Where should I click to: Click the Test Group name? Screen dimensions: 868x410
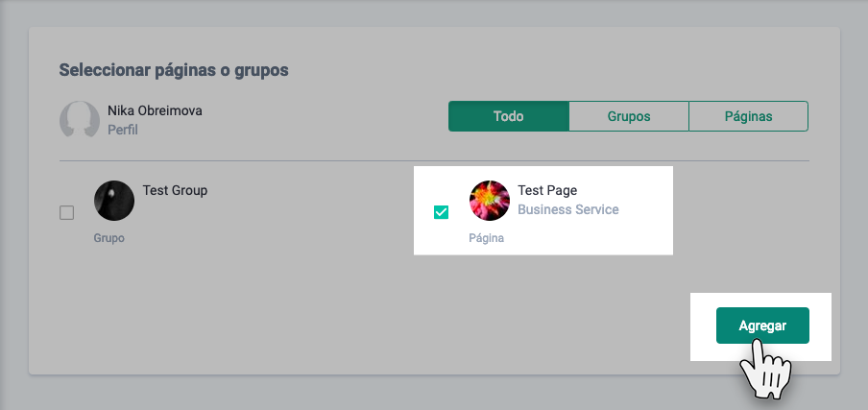(175, 190)
